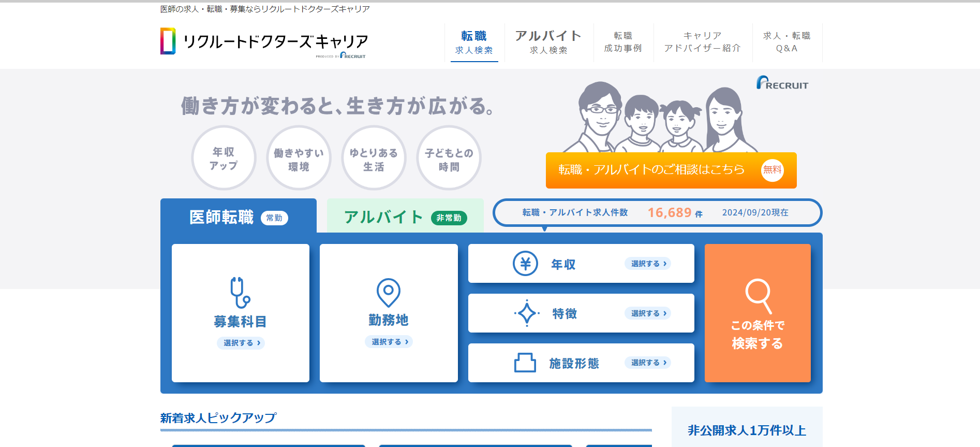The height and width of the screenshot is (447, 980).
Task: Click the orange 転職・アルバイトのご相談はこちら button
Action: (671, 170)
